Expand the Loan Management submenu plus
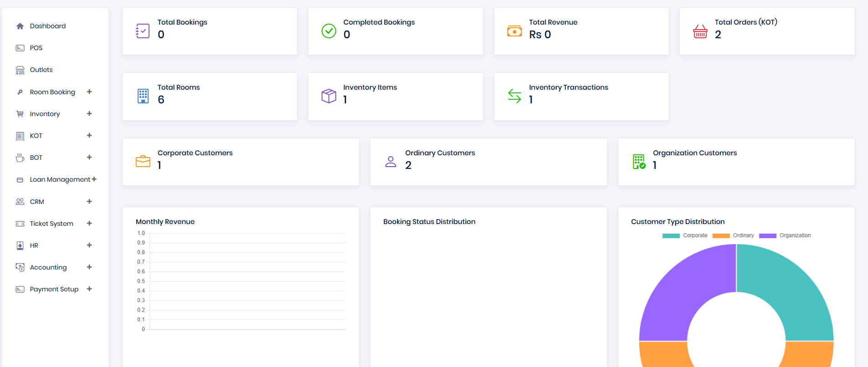868x367 pixels. point(94,179)
